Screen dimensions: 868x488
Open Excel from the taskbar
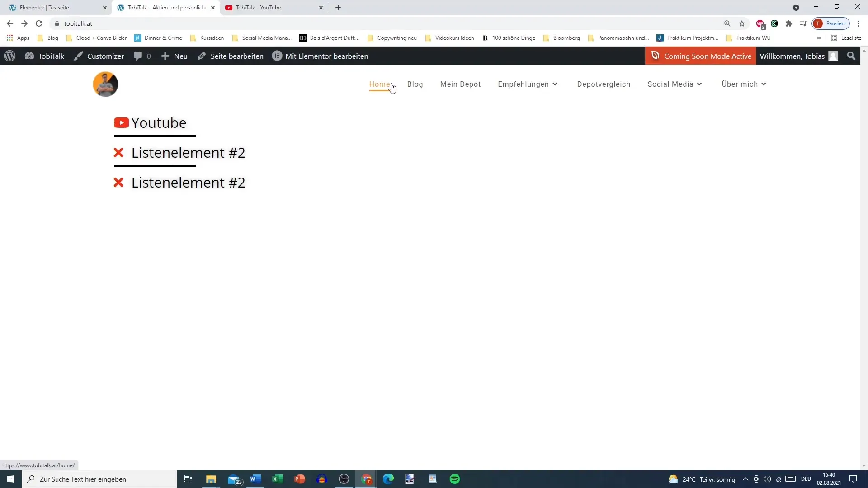(278, 479)
